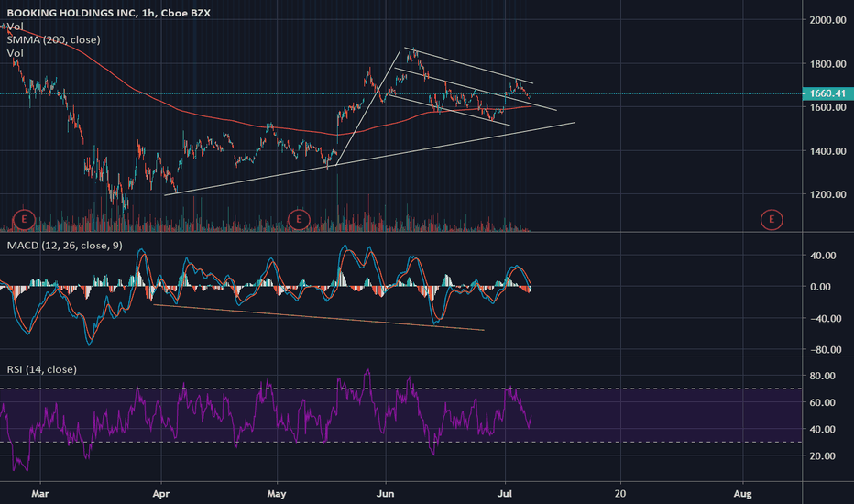This screenshot has height=504, width=854.
Task: Click the May label on time axis
Action: 277,494
